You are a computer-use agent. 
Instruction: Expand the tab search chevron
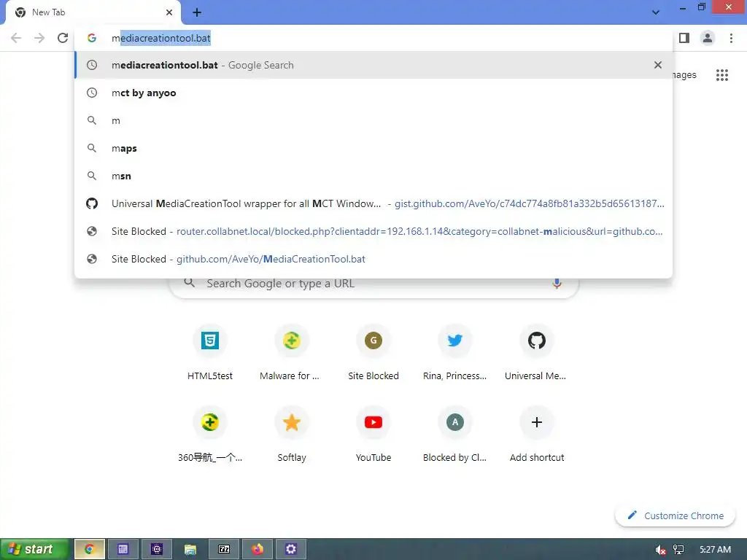(x=656, y=12)
